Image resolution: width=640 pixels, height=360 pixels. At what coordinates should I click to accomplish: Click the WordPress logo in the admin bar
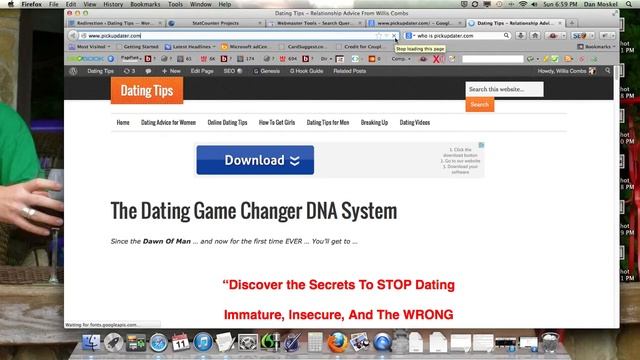pos(73,71)
